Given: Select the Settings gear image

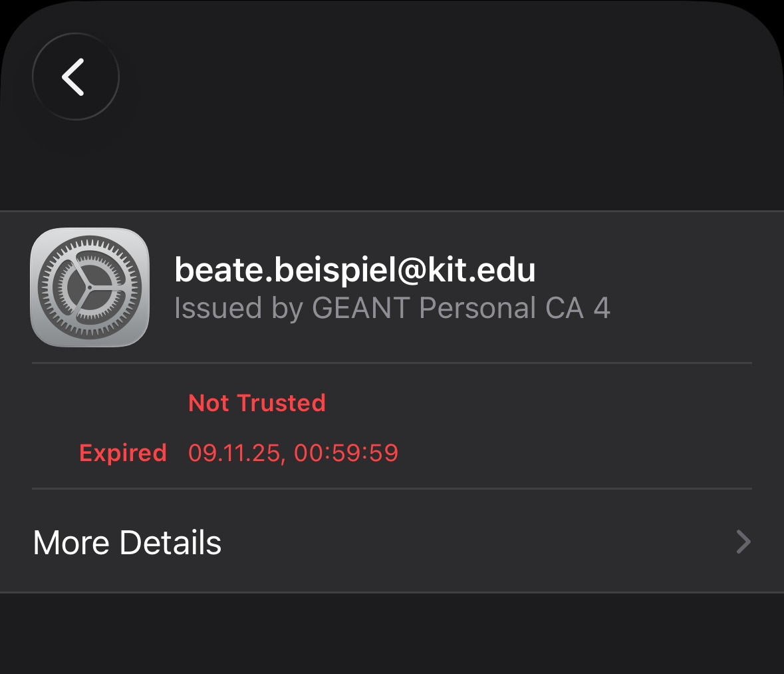Looking at the screenshot, I should [90, 287].
